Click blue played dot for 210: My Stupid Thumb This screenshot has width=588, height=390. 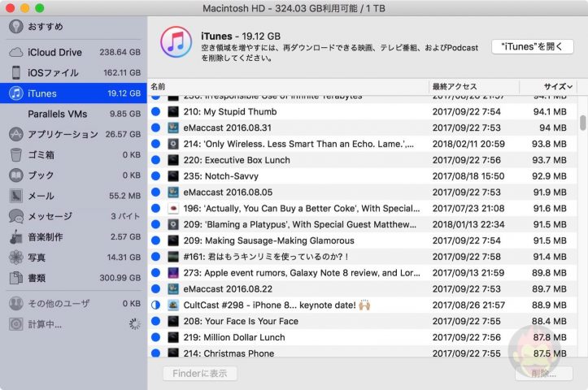(x=155, y=111)
